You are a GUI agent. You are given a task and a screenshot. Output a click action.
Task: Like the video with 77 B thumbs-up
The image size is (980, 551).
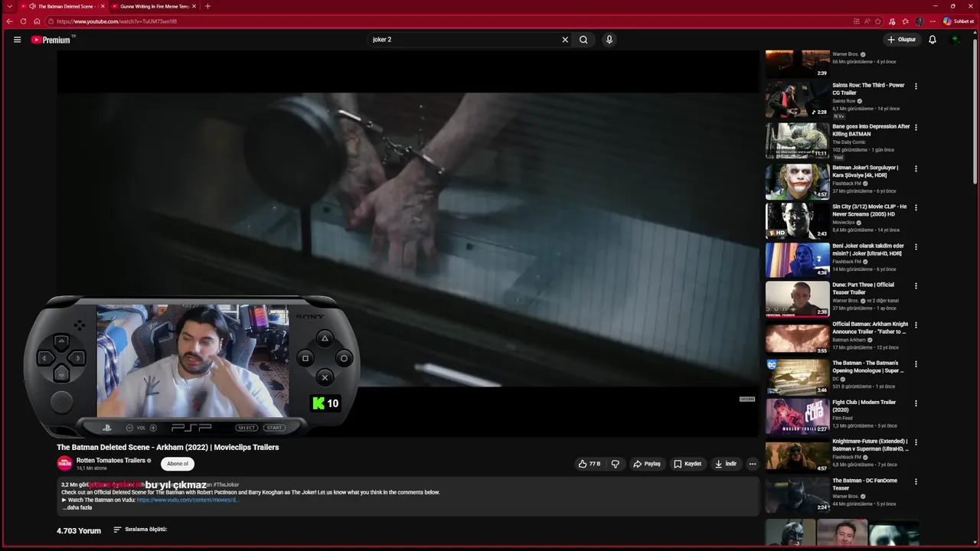tap(589, 464)
